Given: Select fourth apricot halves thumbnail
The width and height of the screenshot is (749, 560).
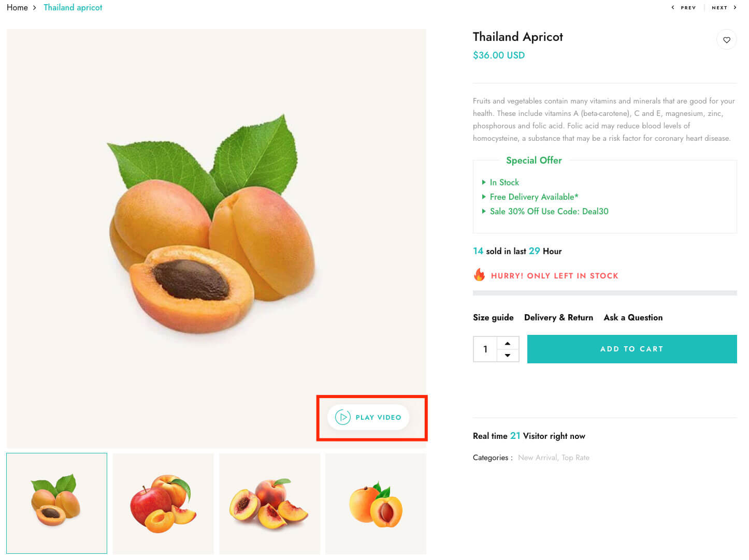Looking at the screenshot, I should (376, 503).
